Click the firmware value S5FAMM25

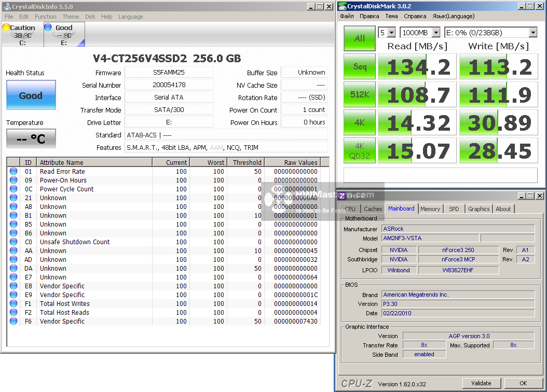click(169, 73)
